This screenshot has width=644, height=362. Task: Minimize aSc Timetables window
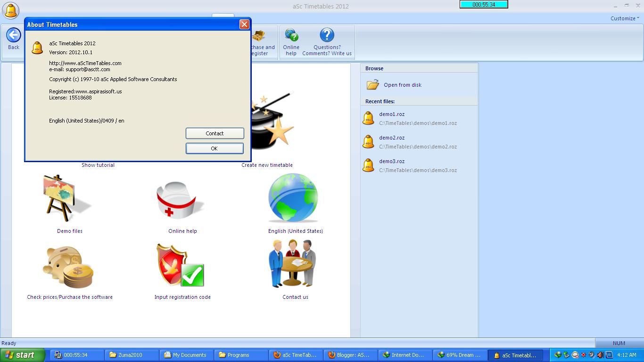(616, 6)
